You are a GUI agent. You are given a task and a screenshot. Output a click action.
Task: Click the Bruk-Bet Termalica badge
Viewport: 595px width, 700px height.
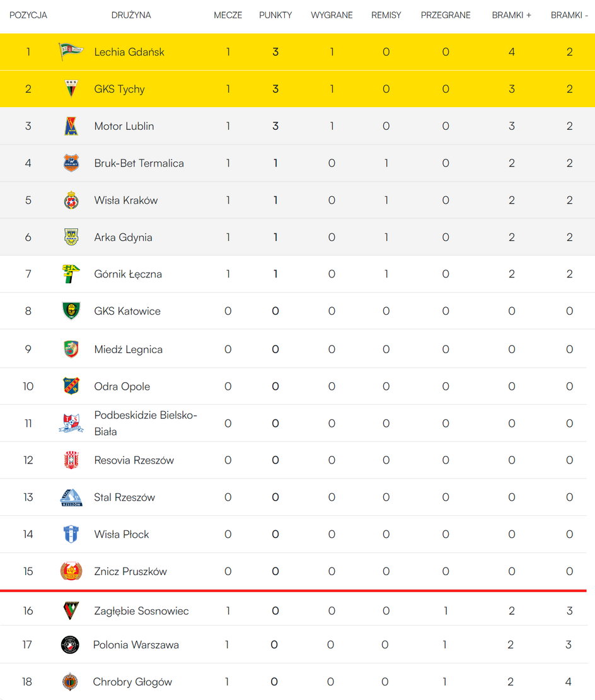point(71,163)
